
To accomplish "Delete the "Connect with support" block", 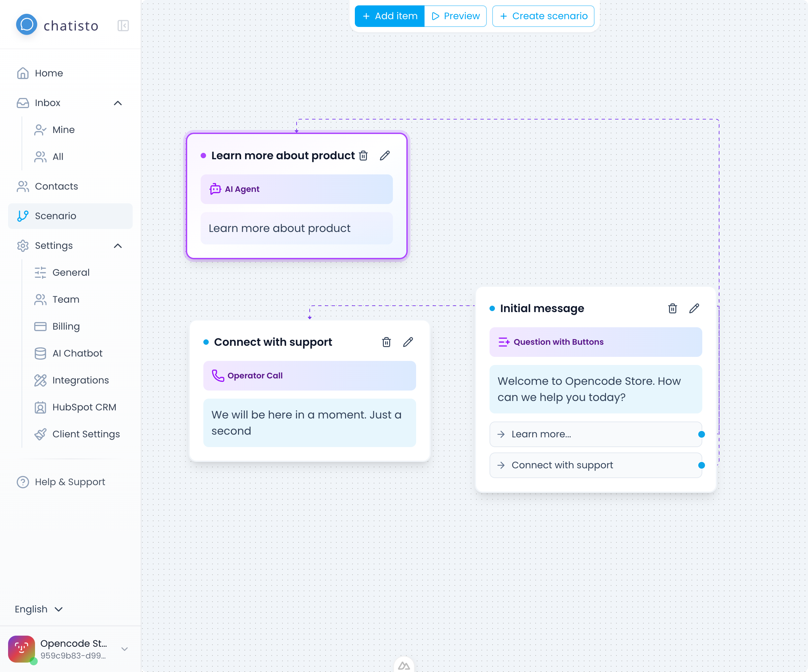I will pos(386,342).
